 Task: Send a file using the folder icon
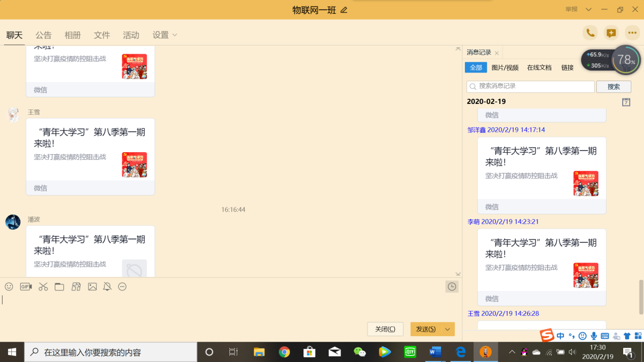coord(59,286)
